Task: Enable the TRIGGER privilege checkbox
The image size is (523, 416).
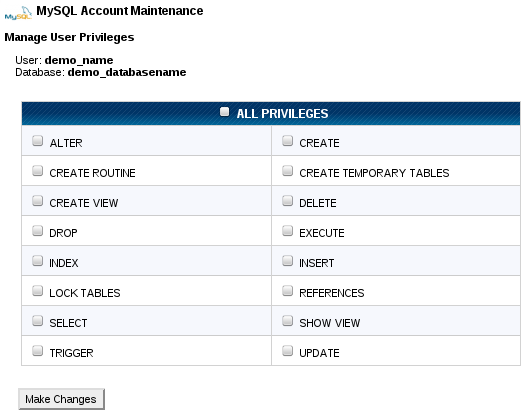Action: tap(38, 351)
